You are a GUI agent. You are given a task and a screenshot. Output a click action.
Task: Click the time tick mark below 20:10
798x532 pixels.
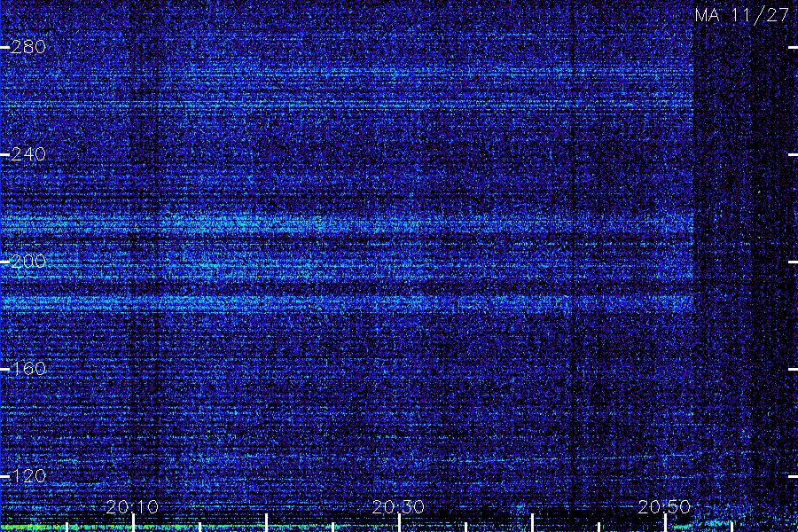pyautogui.click(x=133, y=523)
